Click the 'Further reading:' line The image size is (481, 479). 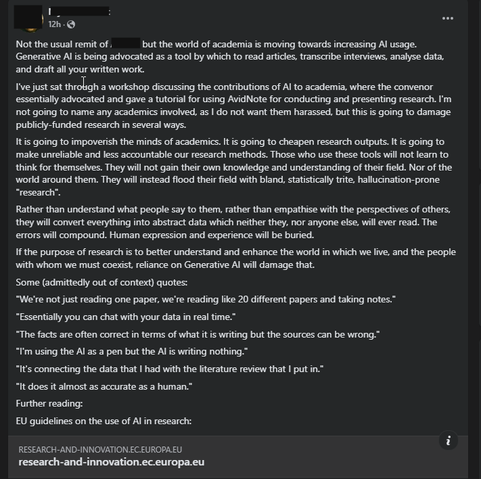(x=49, y=404)
